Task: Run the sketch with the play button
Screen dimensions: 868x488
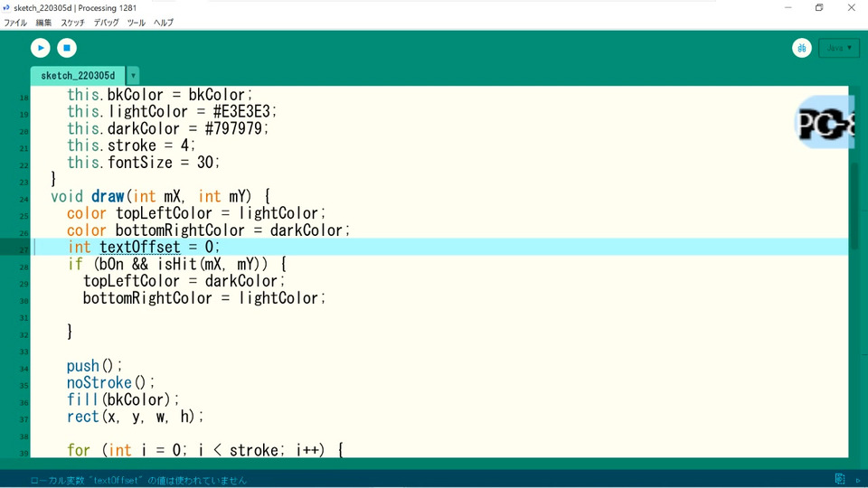Action: coord(41,48)
